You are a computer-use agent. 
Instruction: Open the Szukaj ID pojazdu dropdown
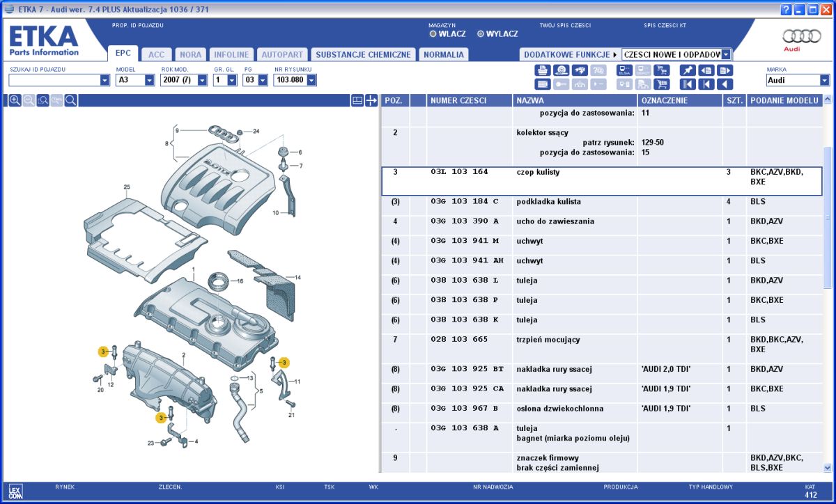[105, 80]
